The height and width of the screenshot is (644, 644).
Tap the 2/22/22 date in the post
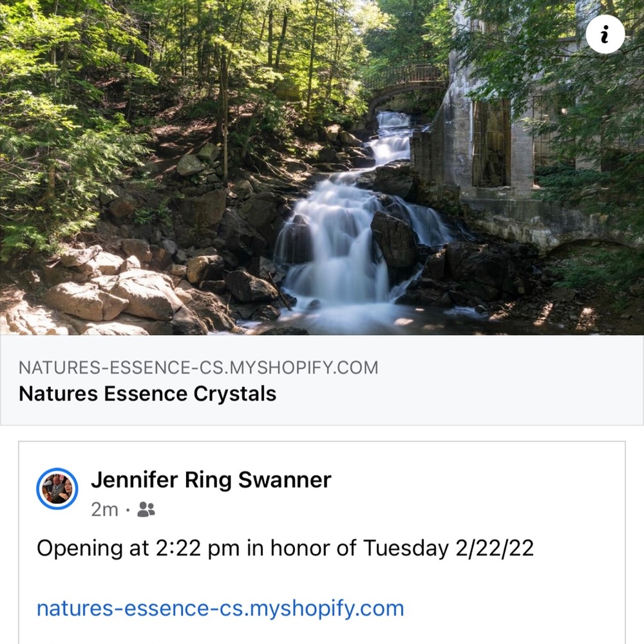tap(494, 549)
